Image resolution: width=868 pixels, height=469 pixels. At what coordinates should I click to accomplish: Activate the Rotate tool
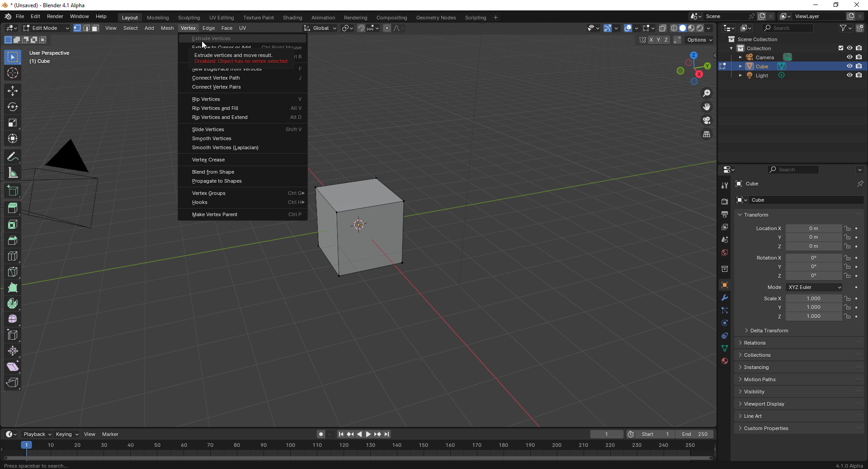pyautogui.click(x=13, y=107)
